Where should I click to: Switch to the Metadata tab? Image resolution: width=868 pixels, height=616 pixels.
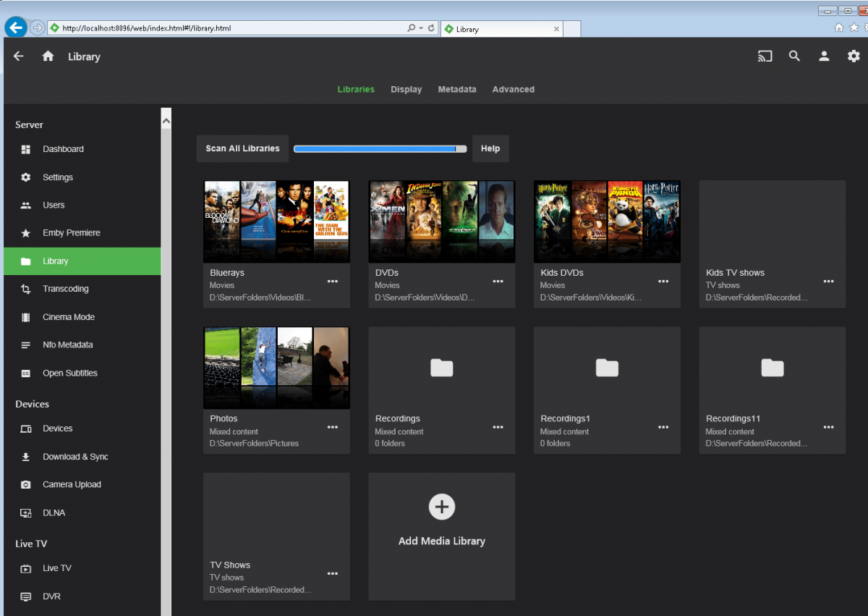coord(456,90)
